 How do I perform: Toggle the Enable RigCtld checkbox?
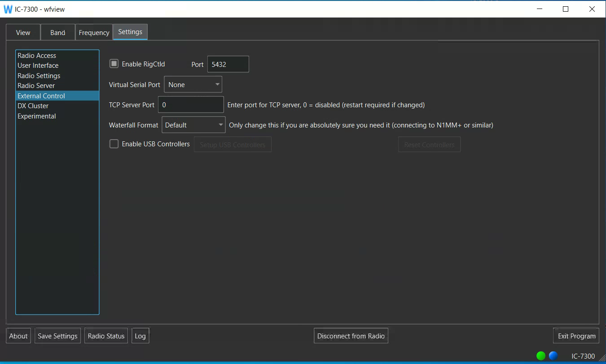click(x=114, y=64)
